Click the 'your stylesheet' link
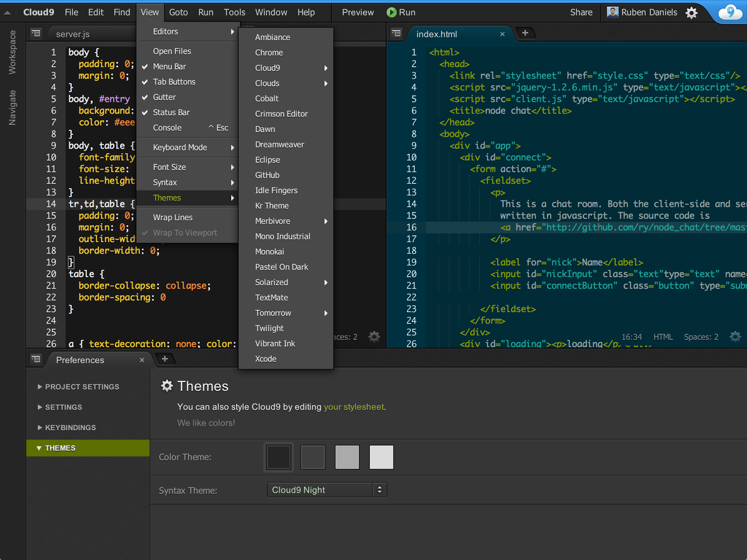 coord(354,407)
